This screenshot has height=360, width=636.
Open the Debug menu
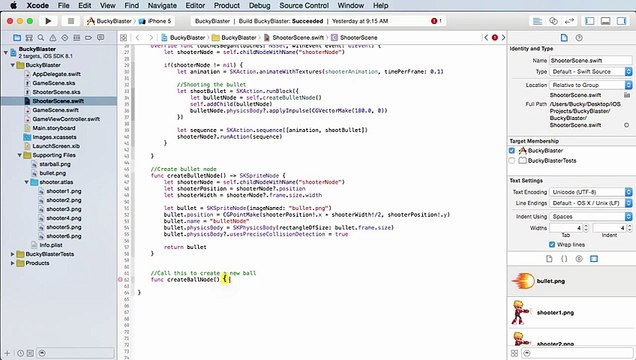tap(260, 6)
